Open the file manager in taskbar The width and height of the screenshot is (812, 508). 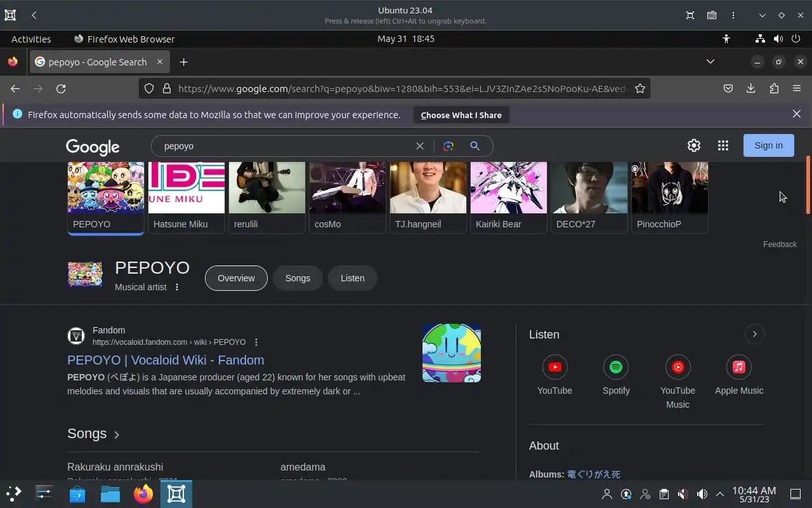pos(110,493)
